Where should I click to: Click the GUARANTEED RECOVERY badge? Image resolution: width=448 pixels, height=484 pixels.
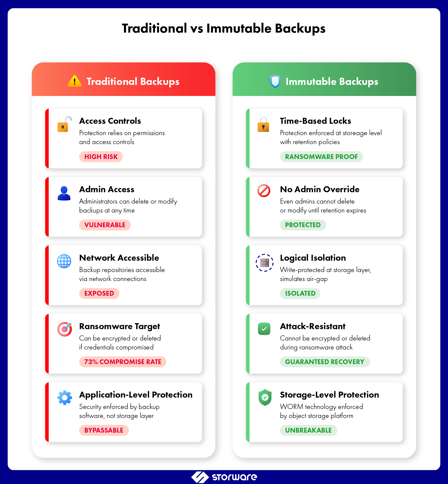point(325,362)
